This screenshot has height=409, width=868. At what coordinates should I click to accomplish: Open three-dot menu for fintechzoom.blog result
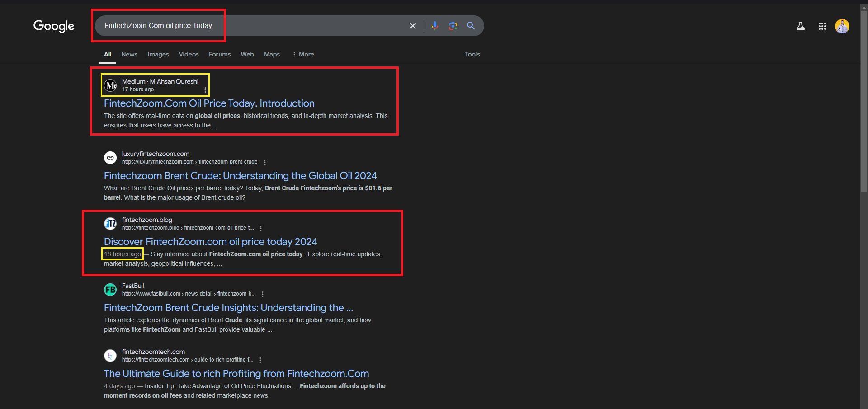click(x=261, y=228)
